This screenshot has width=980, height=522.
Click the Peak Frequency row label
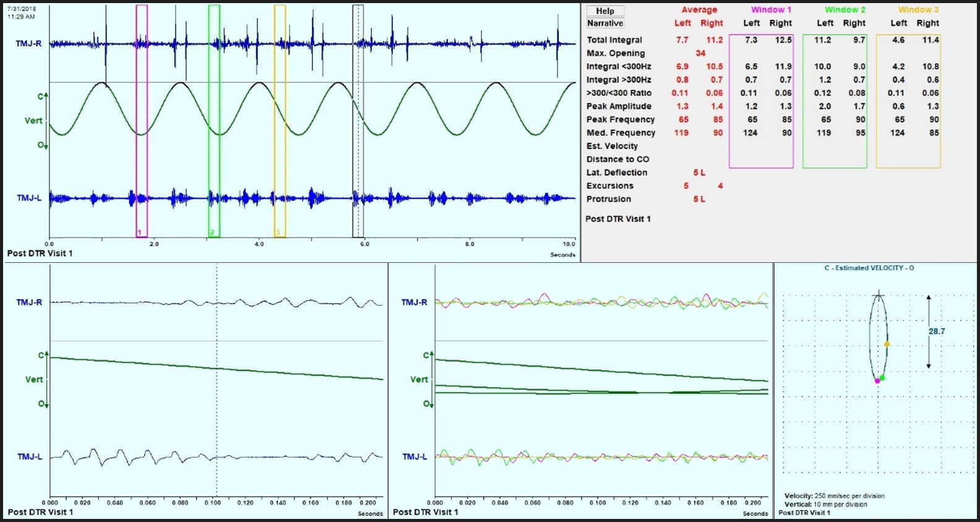pyautogui.click(x=621, y=119)
